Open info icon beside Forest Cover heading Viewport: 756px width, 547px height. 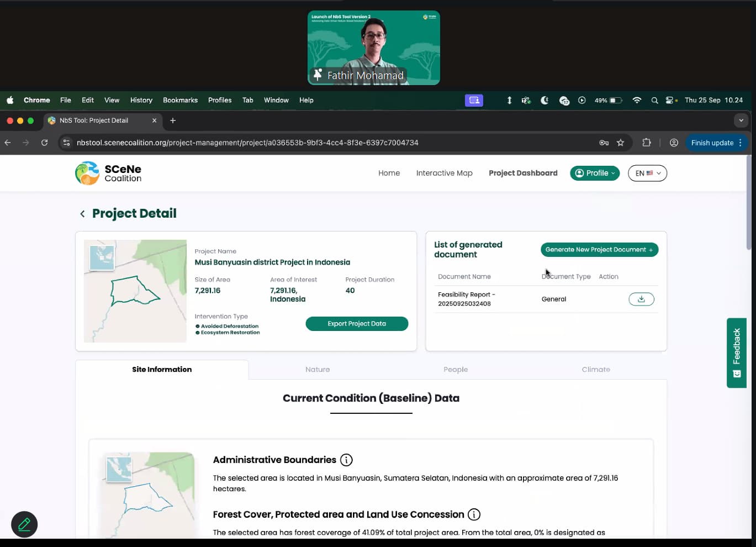click(x=474, y=514)
